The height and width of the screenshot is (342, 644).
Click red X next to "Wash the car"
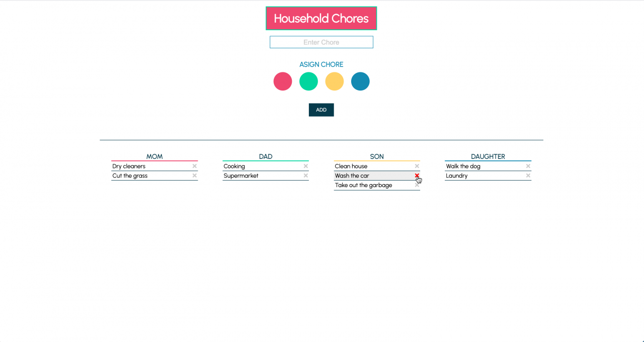click(x=417, y=176)
